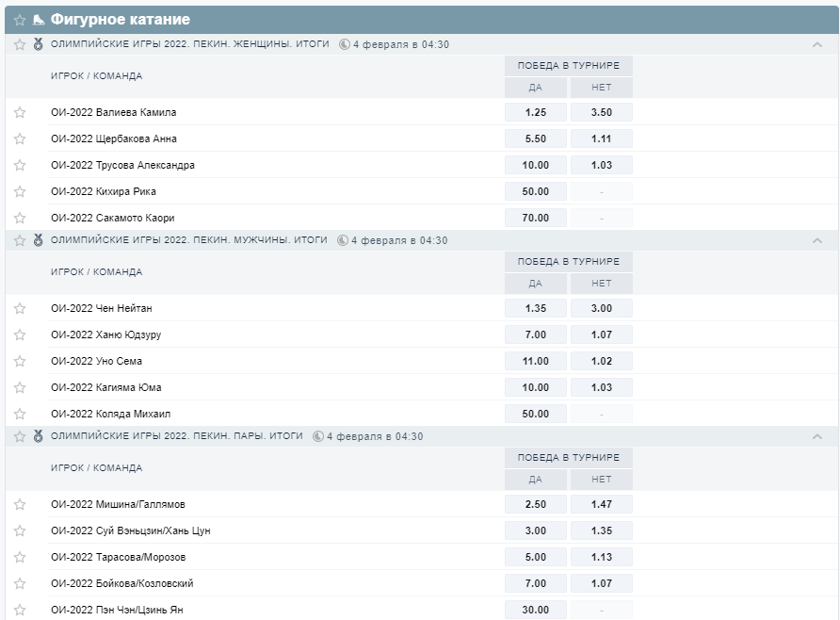The image size is (840, 620).
Task: Click the ice skate icon in header
Action: click(39, 20)
